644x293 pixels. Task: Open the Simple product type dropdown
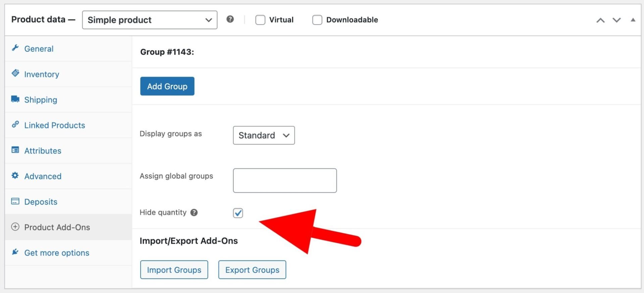coord(150,20)
